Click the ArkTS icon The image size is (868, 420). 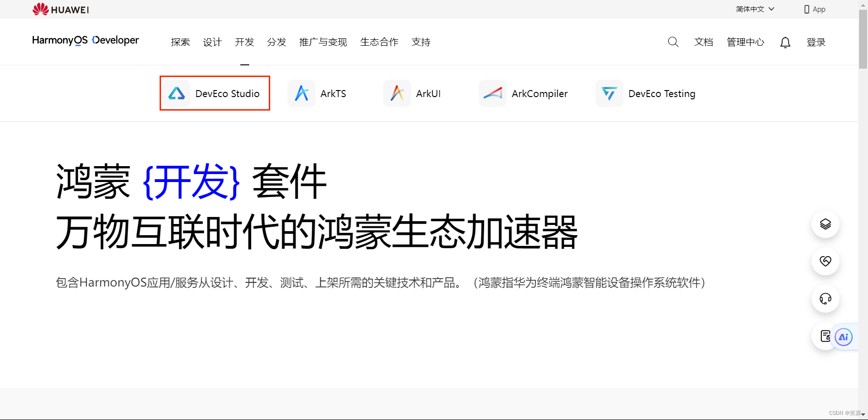301,93
